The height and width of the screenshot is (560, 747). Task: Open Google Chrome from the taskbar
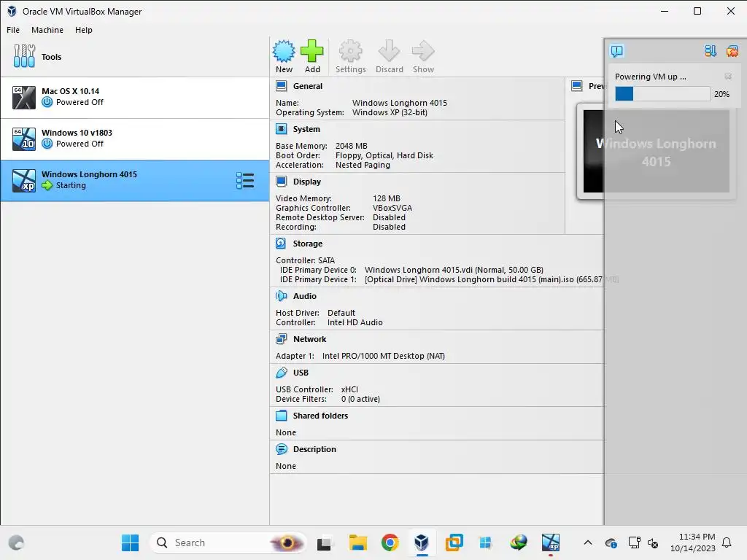point(390,542)
